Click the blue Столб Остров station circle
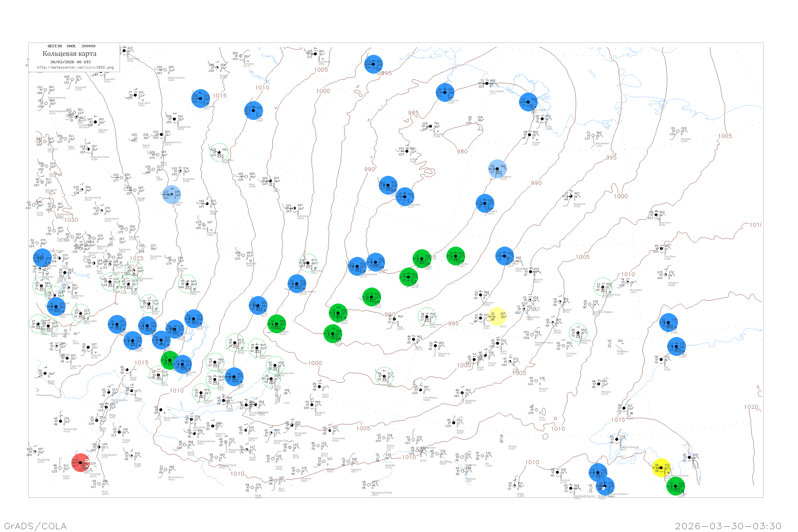 point(528,102)
